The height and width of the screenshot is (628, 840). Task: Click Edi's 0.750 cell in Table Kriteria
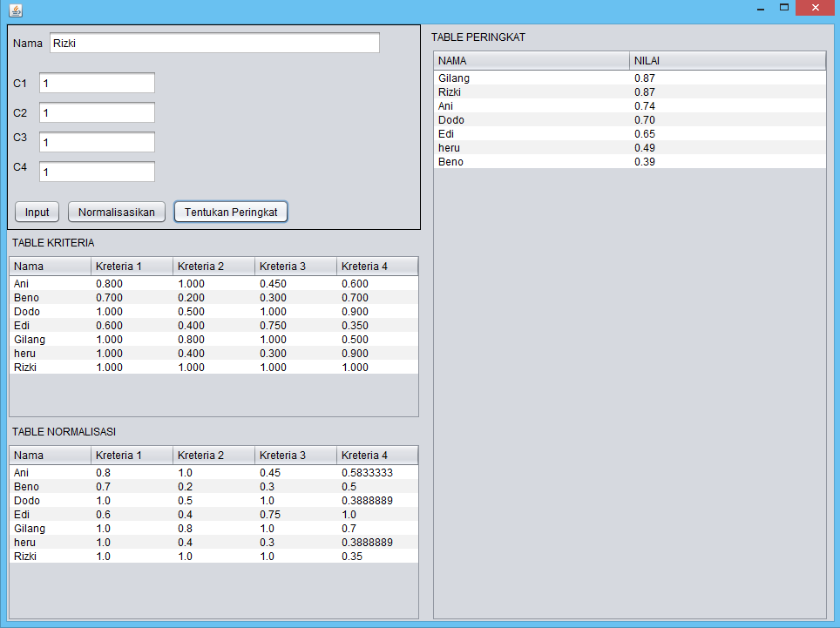295,326
